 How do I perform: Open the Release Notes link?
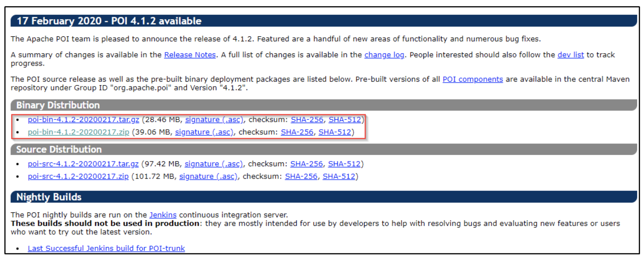(190, 55)
